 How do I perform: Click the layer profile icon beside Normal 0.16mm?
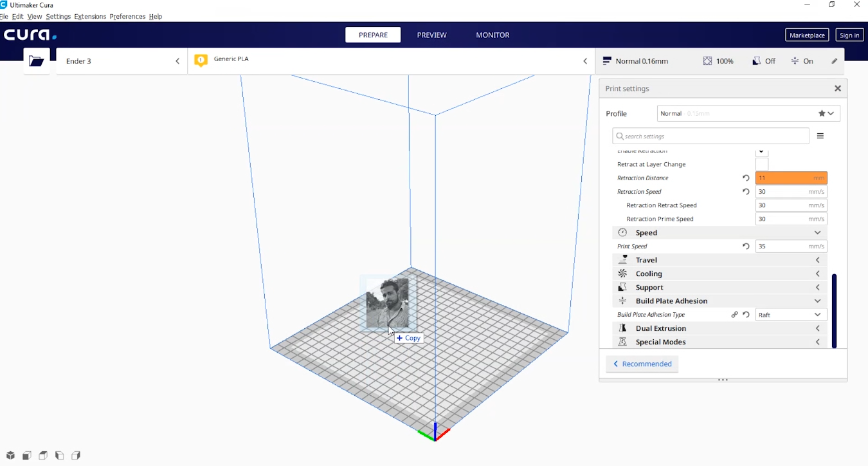pos(607,61)
